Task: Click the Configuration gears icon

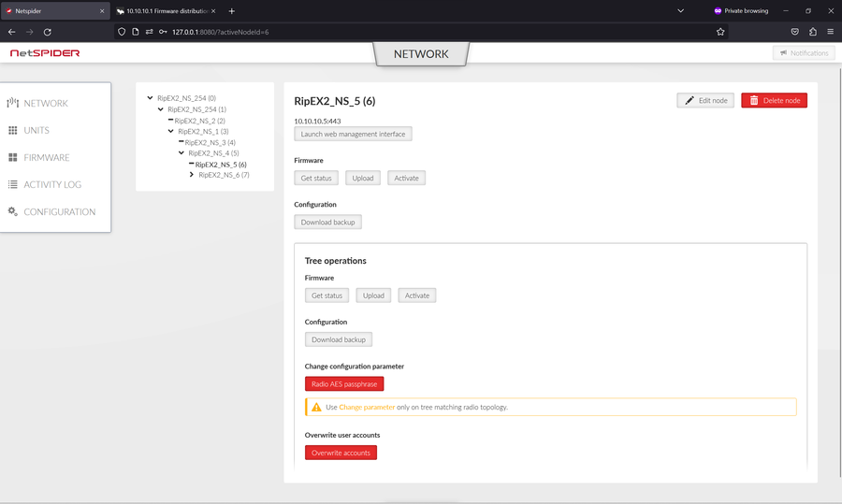Action: tap(13, 211)
